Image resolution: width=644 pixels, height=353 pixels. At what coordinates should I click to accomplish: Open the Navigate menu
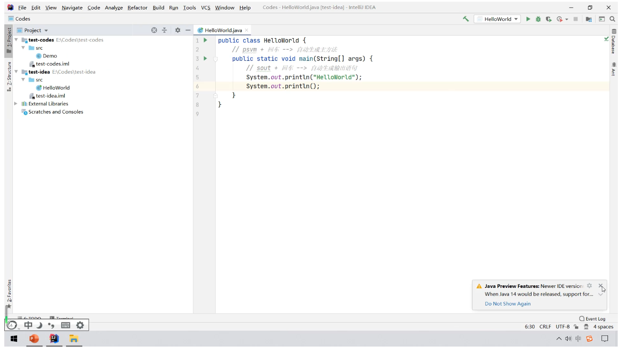pyautogui.click(x=72, y=8)
